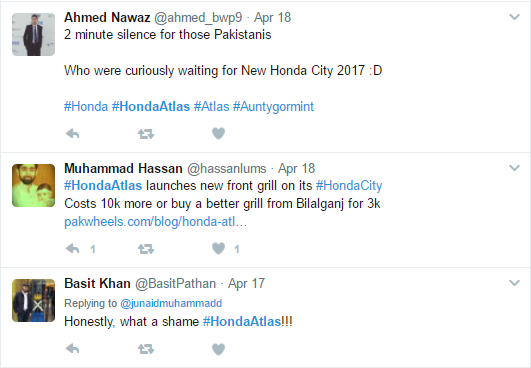Retweet Basit Khan's shame tweet
Viewport: 531px width, 368px height.
pos(146,349)
